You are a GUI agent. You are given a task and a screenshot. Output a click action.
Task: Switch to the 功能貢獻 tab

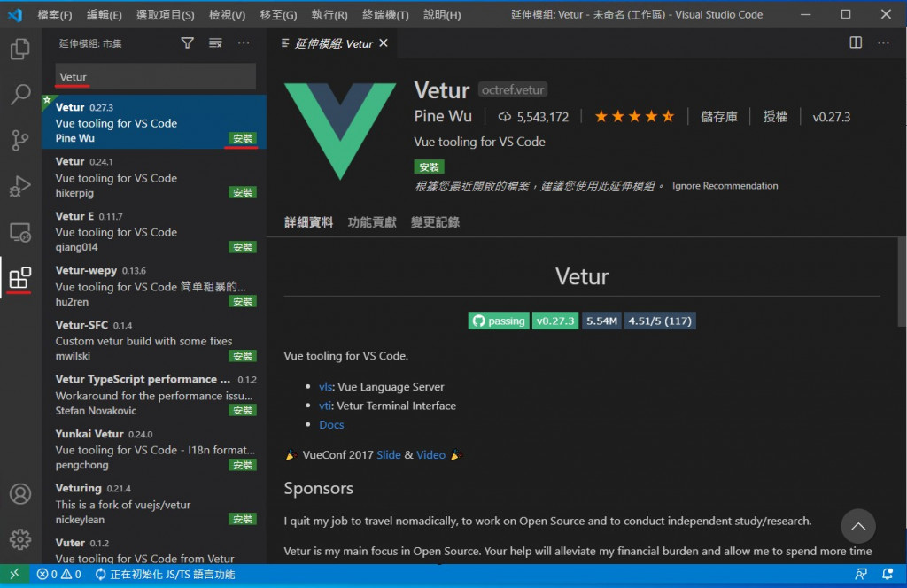click(x=372, y=222)
